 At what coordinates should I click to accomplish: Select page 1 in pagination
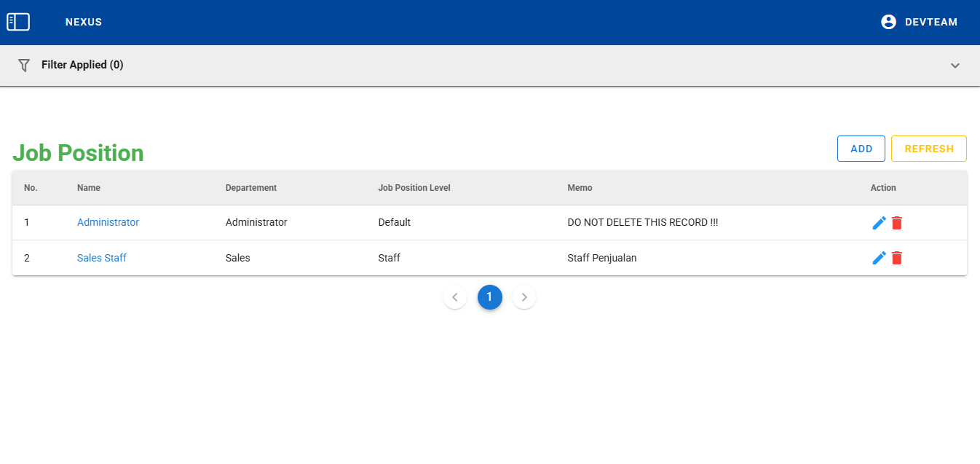coord(490,297)
